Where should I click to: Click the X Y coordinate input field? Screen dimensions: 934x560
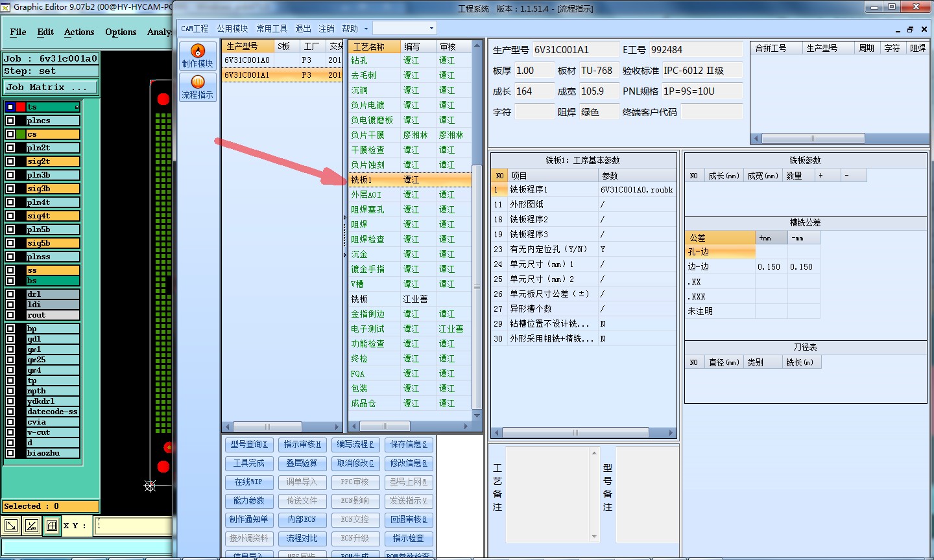(x=134, y=526)
